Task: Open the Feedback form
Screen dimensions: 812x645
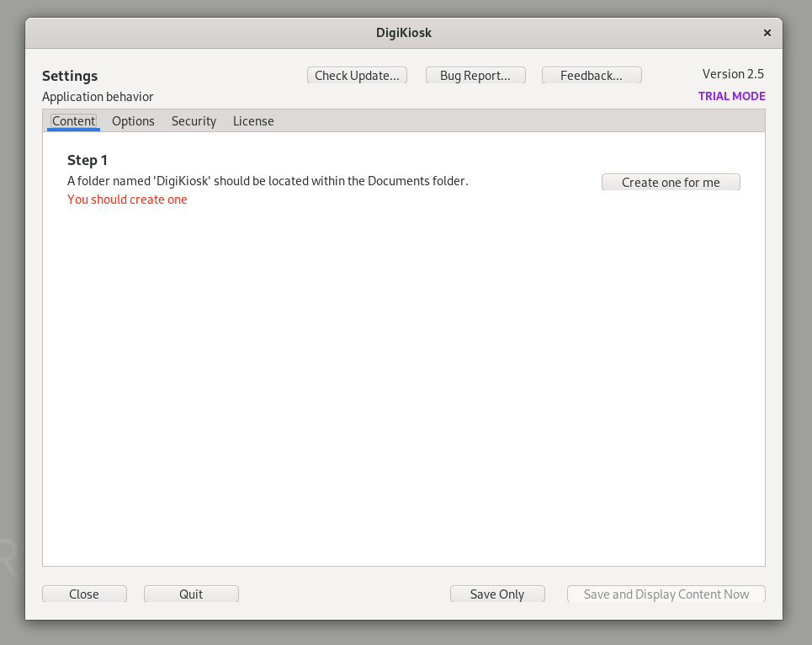Action: click(x=592, y=76)
